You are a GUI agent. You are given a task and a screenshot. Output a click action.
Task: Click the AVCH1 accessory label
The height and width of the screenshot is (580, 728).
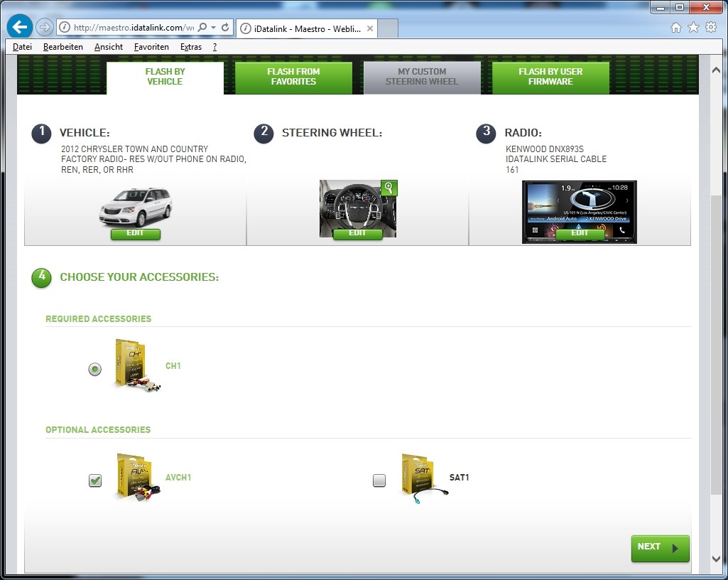coord(178,478)
